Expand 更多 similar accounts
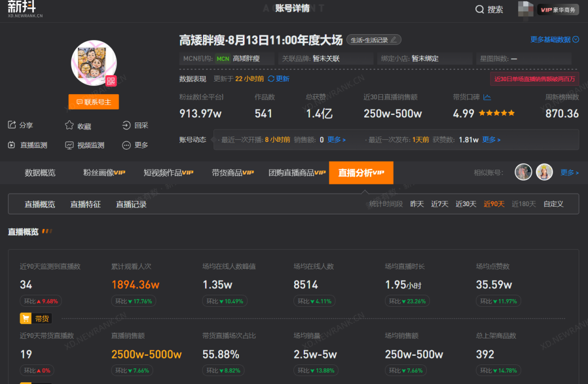Image resolution: width=588 pixels, height=384 pixels. click(569, 172)
